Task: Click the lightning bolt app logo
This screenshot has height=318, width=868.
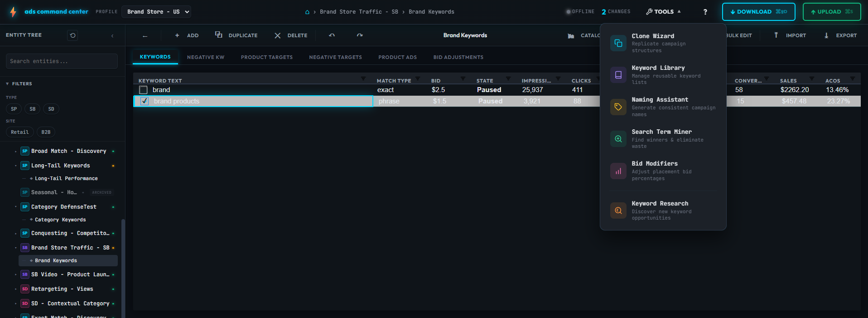Action: [13, 12]
